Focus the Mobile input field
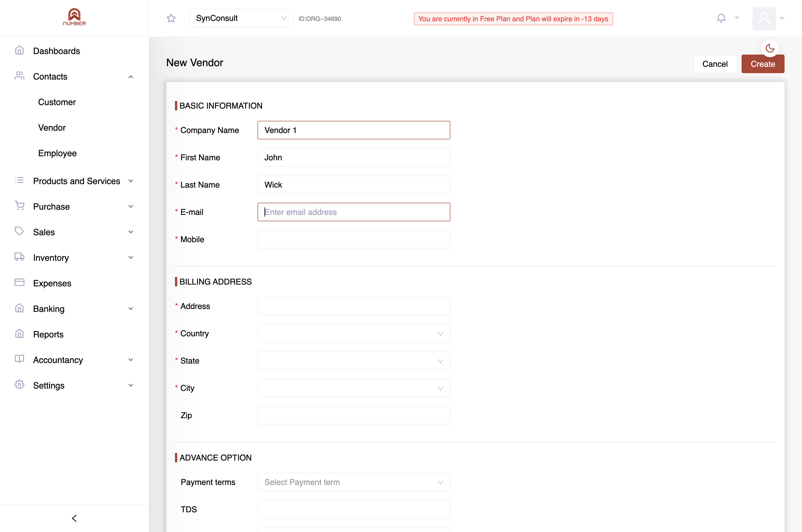Screen dimensions: 802x532 (354, 240)
